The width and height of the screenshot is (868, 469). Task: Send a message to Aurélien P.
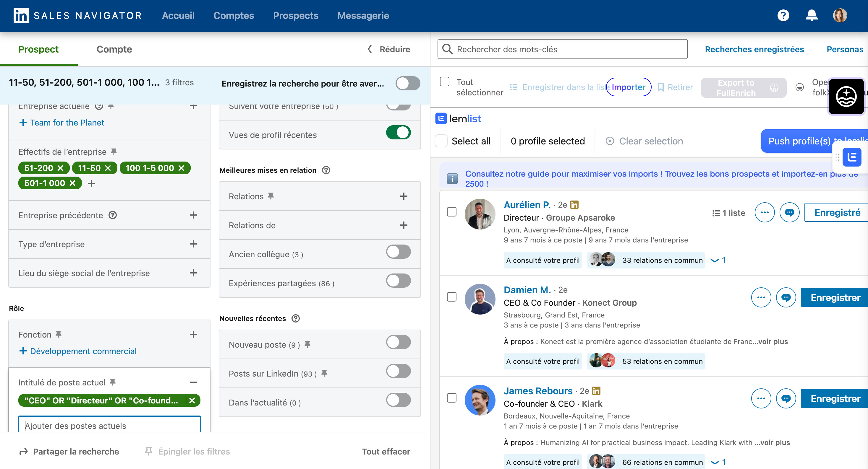789,212
